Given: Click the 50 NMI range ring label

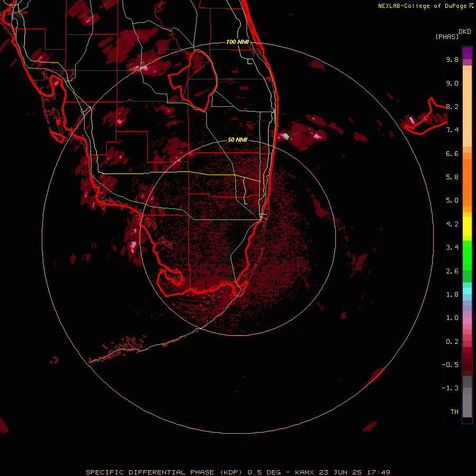Looking at the screenshot, I should click(x=237, y=140).
